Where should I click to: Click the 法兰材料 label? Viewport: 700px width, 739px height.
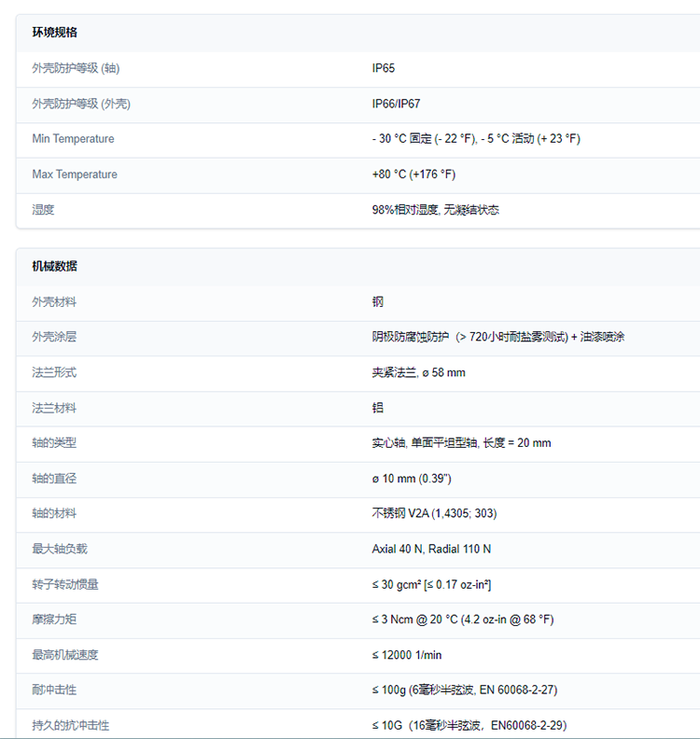click(x=54, y=408)
